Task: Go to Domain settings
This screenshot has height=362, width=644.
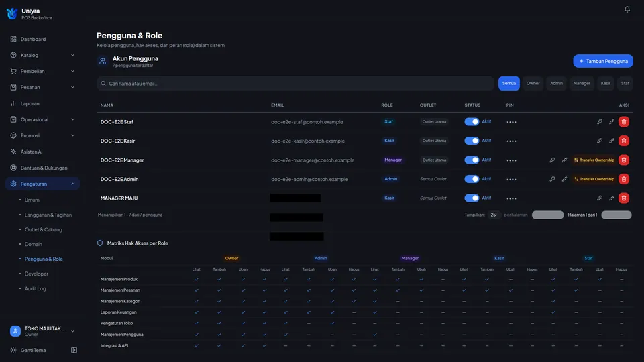Action: click(34, 244)
